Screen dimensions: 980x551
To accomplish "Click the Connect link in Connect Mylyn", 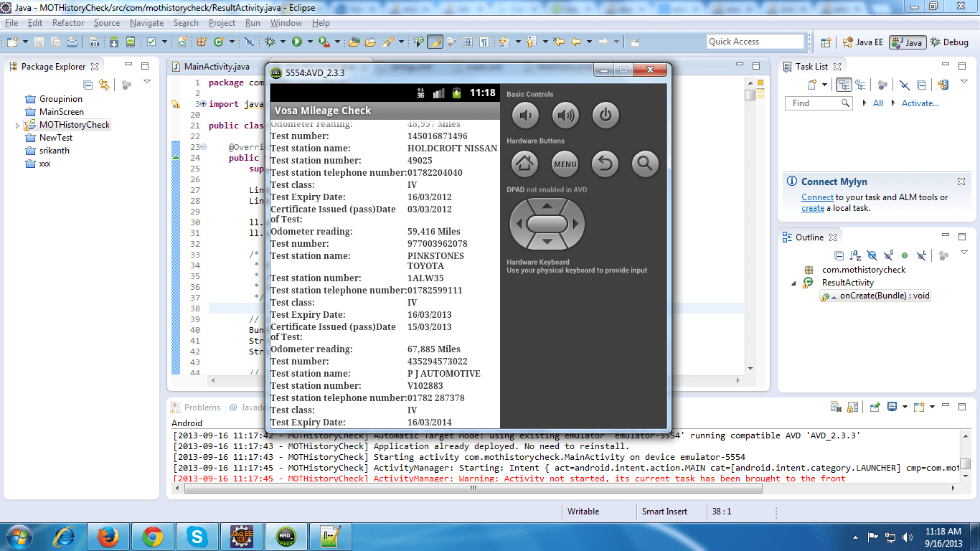I will click(817, 197).
